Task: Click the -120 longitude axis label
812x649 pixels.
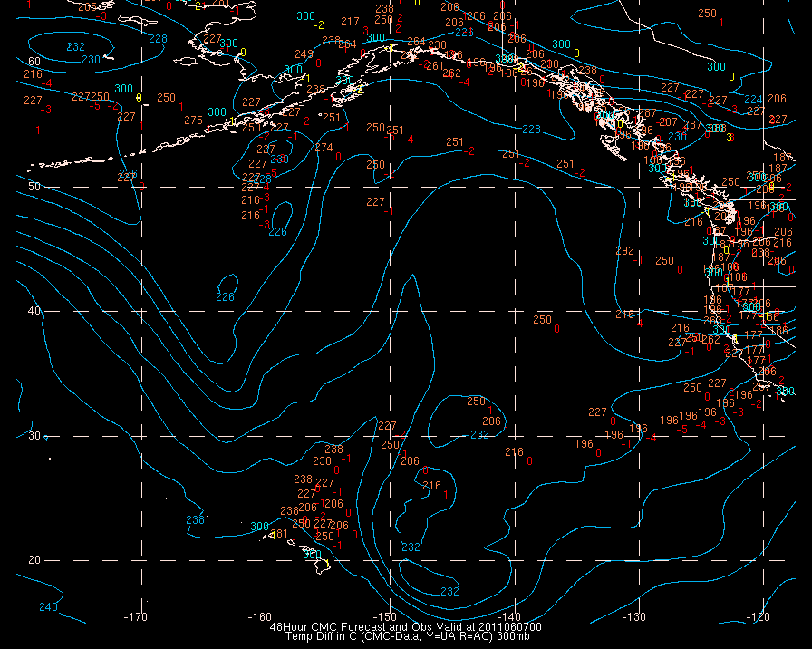Action: coord(758,617)
